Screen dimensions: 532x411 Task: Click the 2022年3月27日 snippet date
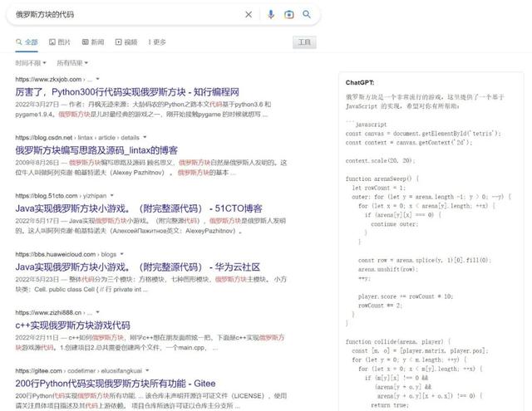pyautogui.click(x=37, y=105)
